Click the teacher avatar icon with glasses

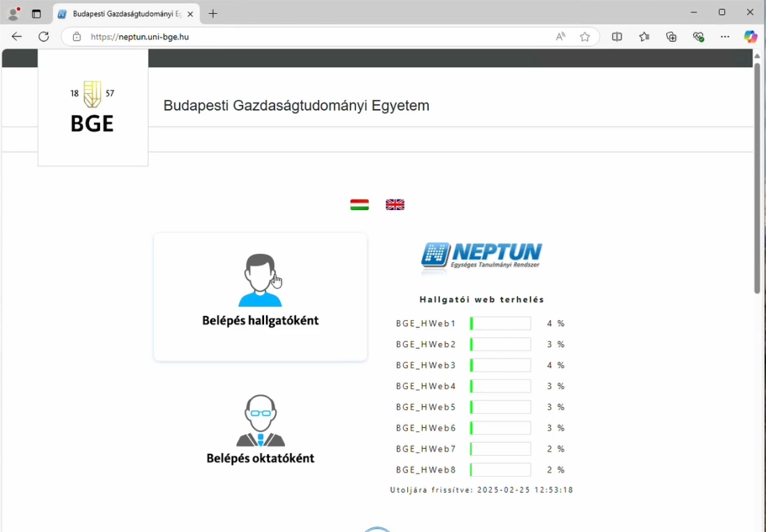[x=260, y=420]
